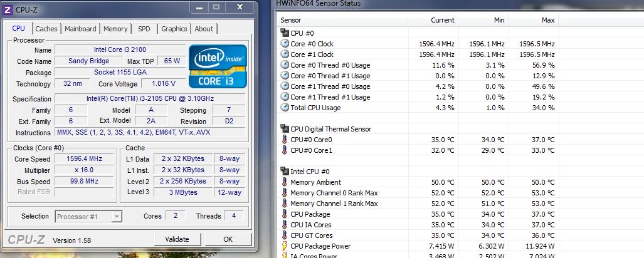Screen dimensions: 644x258
Task: Click the Max TDP value 65 W
Action: [171, 61]
